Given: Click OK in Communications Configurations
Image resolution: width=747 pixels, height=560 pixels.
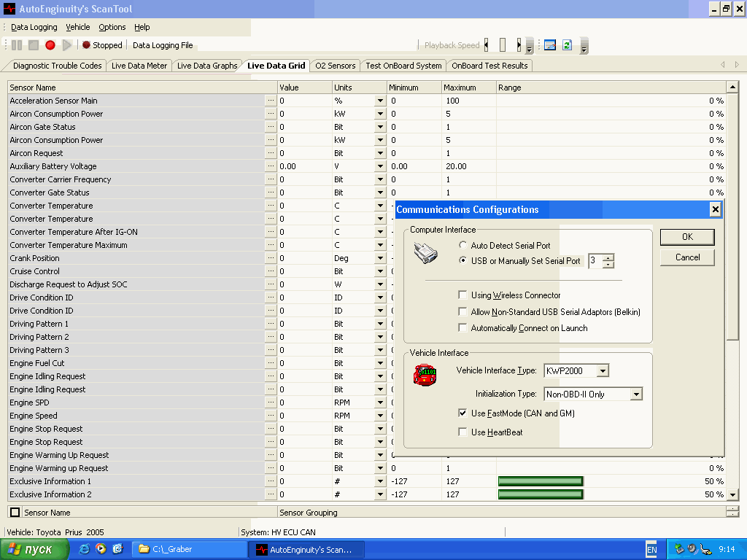Looking at the screenshot, I should point(687,237).
